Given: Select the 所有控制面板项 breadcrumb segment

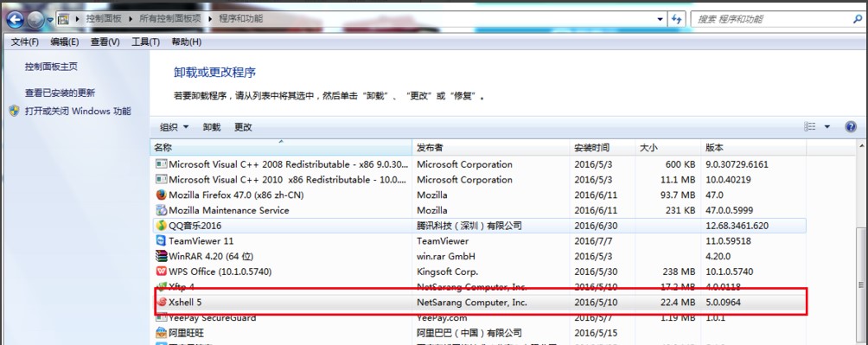Looking at the screenshot, I should click(169, 19).
